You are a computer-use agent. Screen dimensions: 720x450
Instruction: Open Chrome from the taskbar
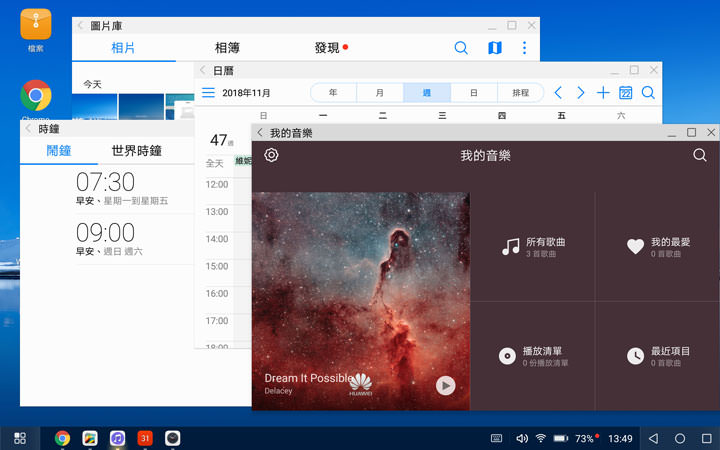[x=62, y=438]
